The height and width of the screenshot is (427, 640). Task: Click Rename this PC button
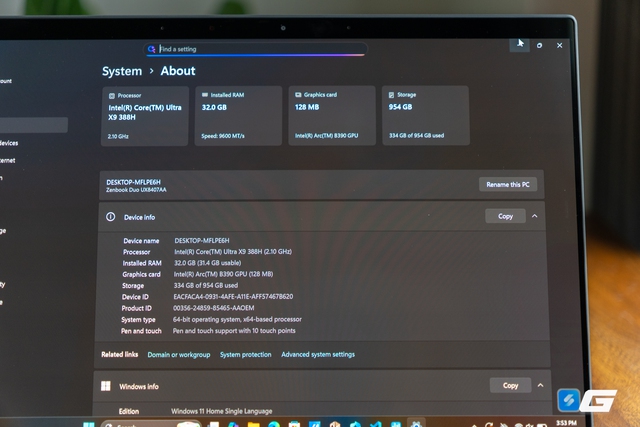pos(508,185)
